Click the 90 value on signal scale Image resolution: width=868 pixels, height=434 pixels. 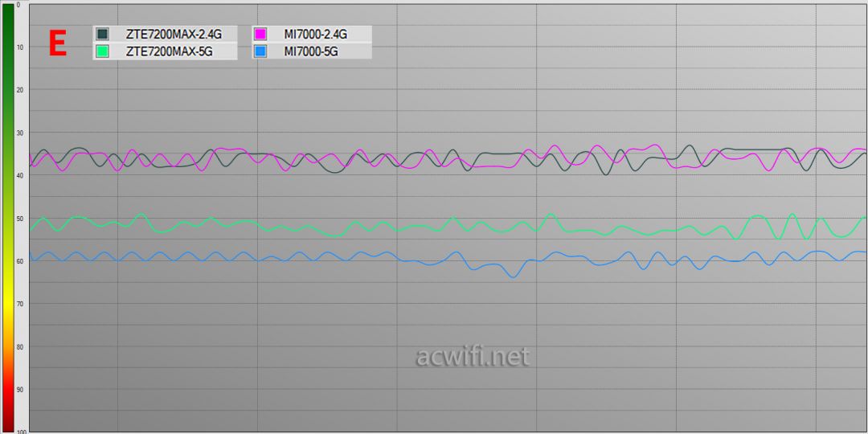(19, 390)
